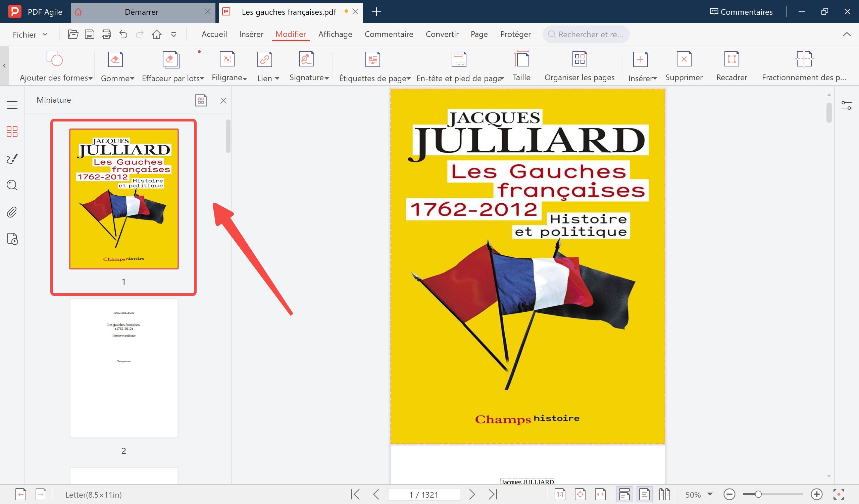
Task: Click the print icon
Action: (x=106, y=35)
